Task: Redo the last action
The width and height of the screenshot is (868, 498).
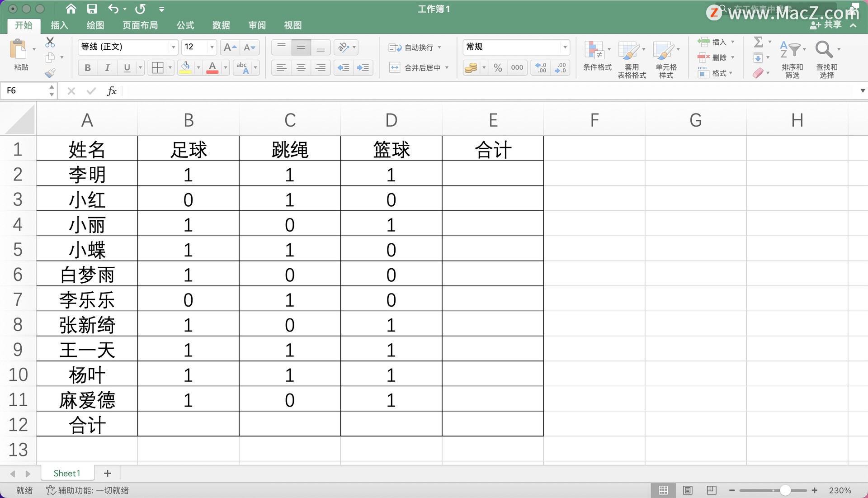Action: click(x=141, y=9)
